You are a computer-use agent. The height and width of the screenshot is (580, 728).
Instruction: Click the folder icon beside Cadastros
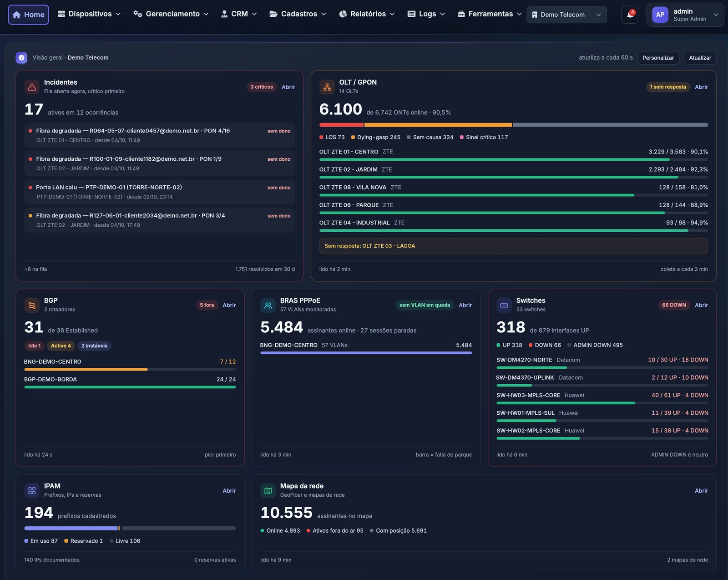(x=273, y=14)
